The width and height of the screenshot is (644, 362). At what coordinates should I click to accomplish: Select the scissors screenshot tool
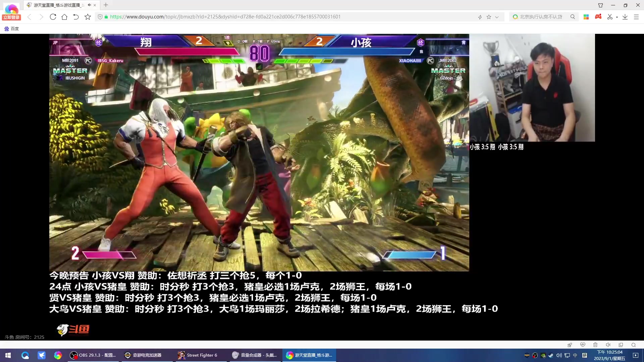coord(610,17)
